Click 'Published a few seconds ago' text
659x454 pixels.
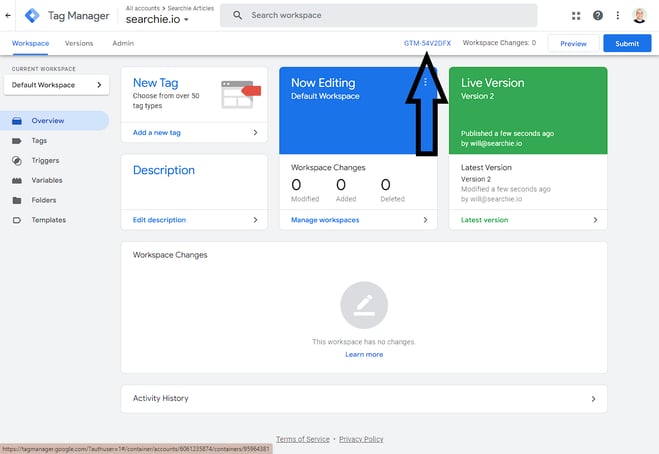507,133
